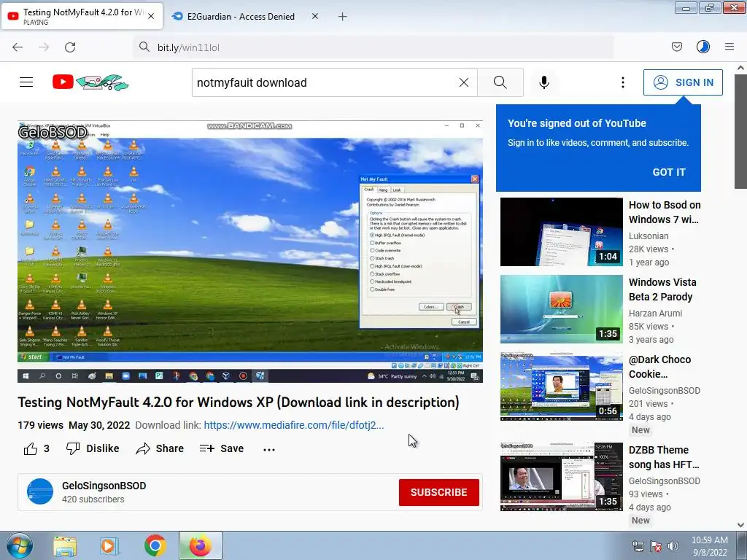This screenshot has height=560, width=747.
Task: Open How to Bsod on Windows 7 title
Action: pos(665,212)
